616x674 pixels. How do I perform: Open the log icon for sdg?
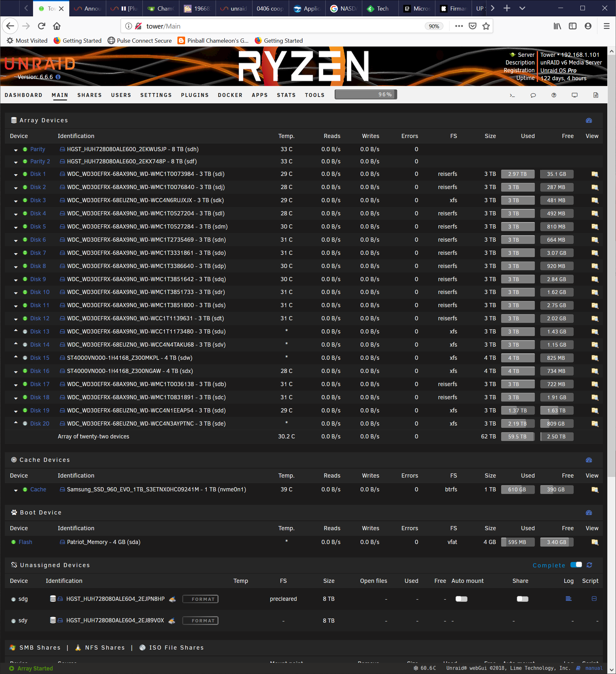click(x=568, y=599)
